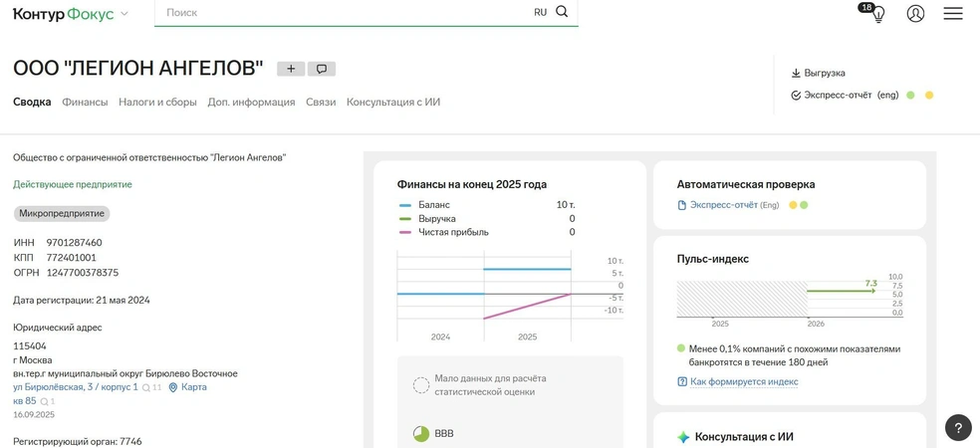The height and width of the screenshot is (448, 980).
Task: Click the Выгрузка download link
Action: [x=825, y=73]
